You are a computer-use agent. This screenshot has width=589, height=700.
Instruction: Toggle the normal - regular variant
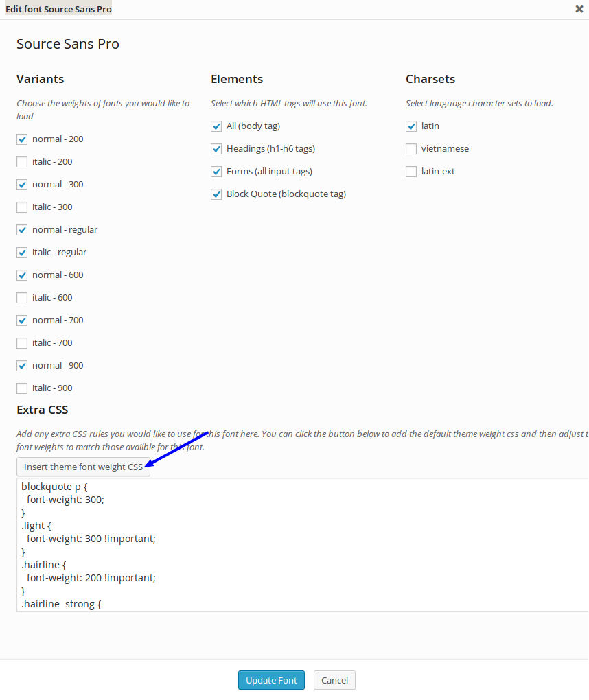coord(22,230)
